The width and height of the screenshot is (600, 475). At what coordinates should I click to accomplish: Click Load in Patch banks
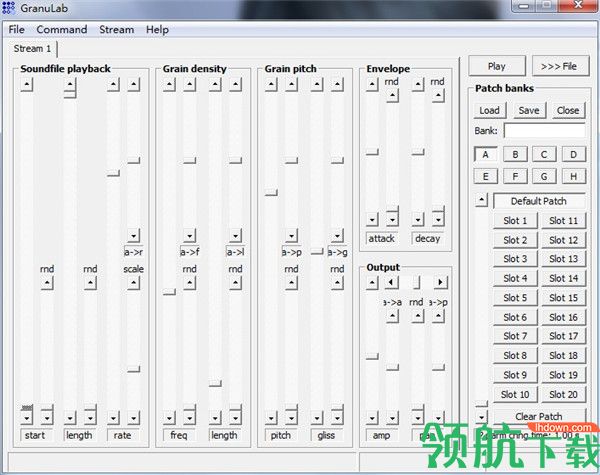coord(489,110)
